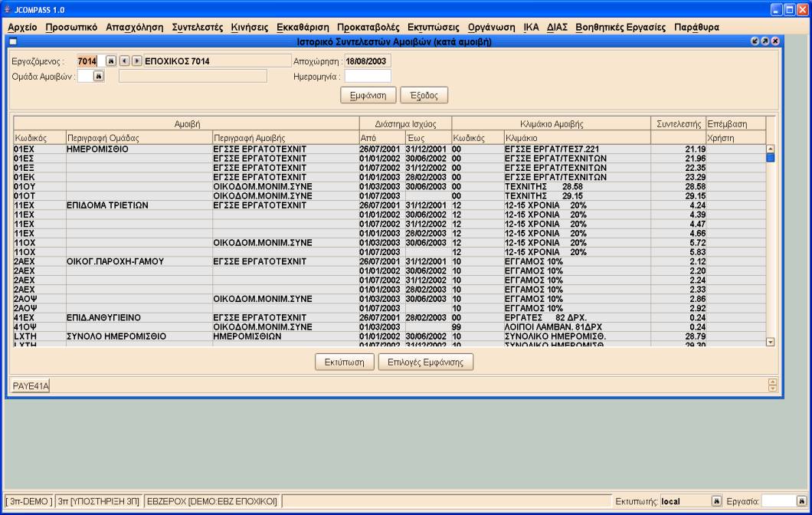Open the ΙΚΑ menu
Viewport: 812px width, 515px height.
pyautogui.click(x=531, y=28)
